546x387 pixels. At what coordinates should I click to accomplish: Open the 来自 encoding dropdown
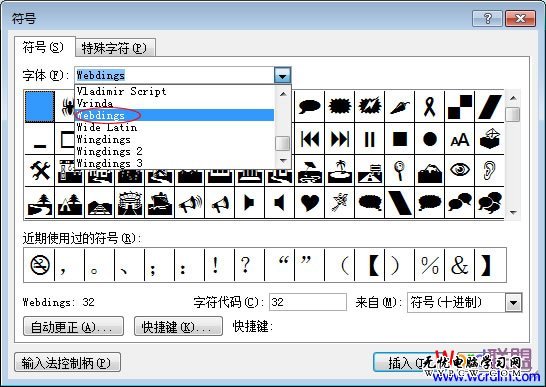coord(513,302)
